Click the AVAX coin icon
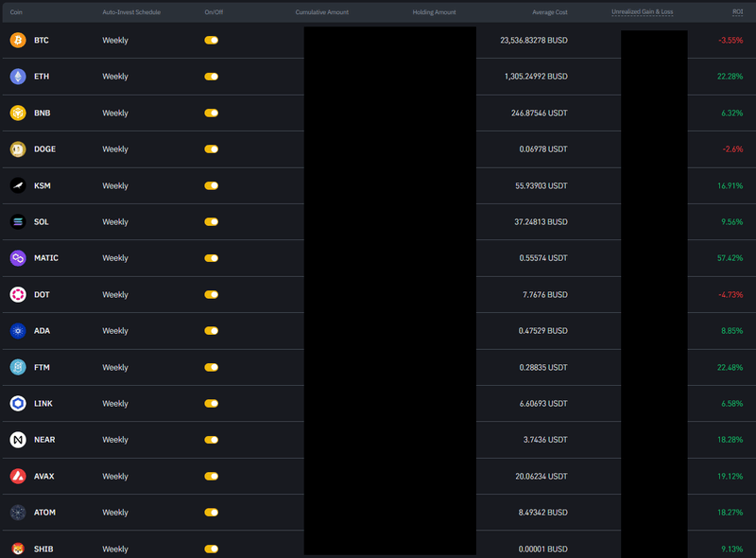Image resolution: width=756 pixels, height=558 pixels. (18, 476)
